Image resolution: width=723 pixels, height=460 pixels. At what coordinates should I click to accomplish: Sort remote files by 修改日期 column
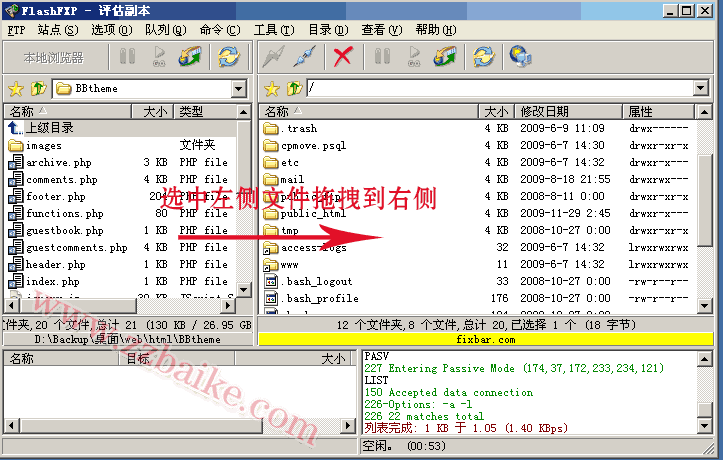click(569, 111)
